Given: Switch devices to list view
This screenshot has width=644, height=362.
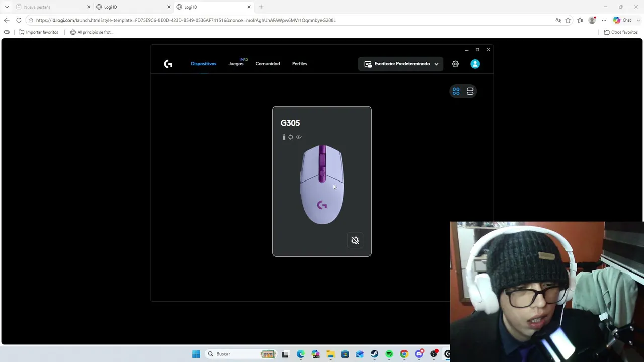Looking at the screenshot, I should click(x=470, y=91).
